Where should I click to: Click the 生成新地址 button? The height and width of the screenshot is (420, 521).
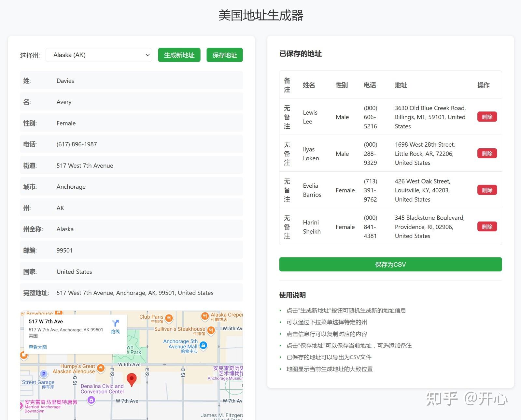pos(179,55)
